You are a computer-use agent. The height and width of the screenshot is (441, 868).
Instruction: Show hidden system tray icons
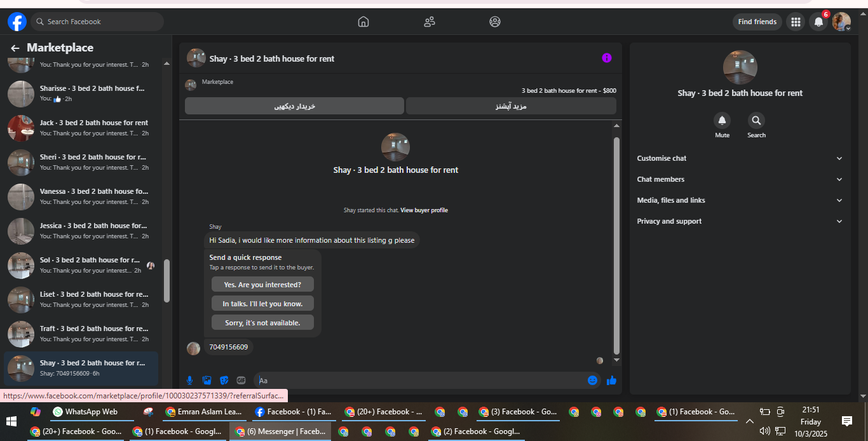(750, 421)
